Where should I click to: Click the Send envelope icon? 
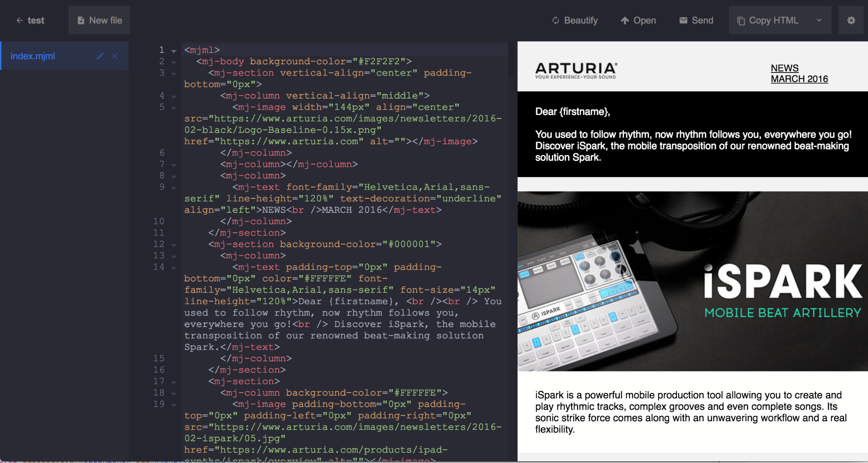click(x=683, y=20)
